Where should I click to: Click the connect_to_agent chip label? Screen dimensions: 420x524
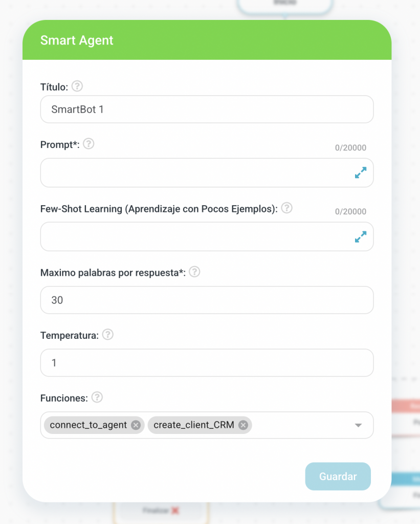pyautogui.click(x=88, y=425)
